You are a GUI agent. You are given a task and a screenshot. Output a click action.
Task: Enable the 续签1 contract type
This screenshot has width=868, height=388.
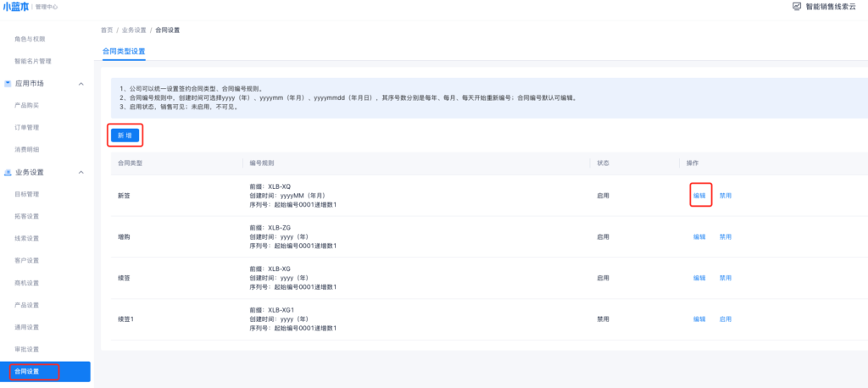point(725,319)
